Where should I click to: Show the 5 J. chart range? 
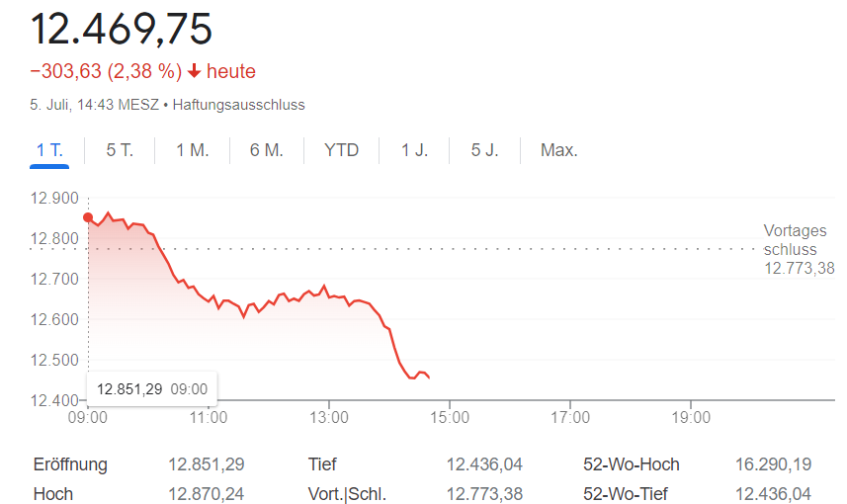[x=485, y=150]
